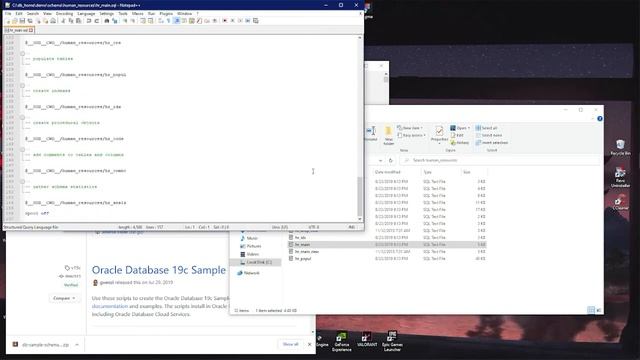
Task: Select Local Disk (C:) in navigation pane
Action: [256, 262]
